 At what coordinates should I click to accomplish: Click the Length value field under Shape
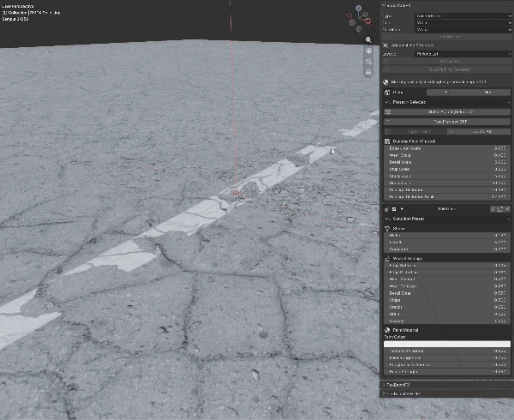coord(447,243)
